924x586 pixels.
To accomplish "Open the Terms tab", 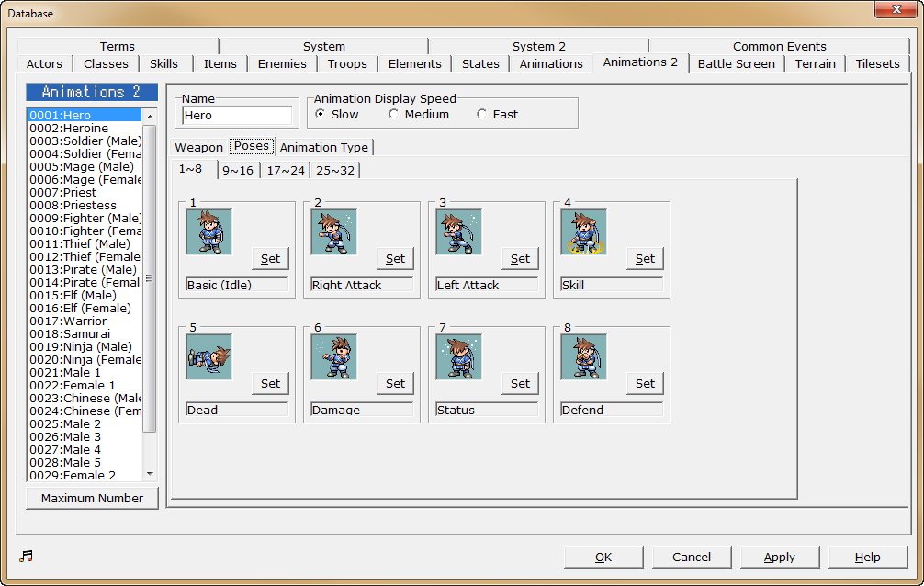I will [x=117, y=46].
